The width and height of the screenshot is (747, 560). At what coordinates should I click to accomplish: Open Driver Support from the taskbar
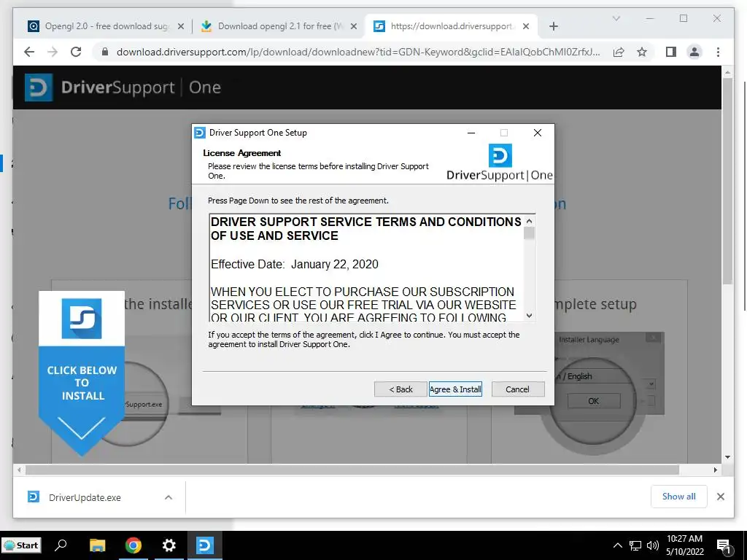205,545
